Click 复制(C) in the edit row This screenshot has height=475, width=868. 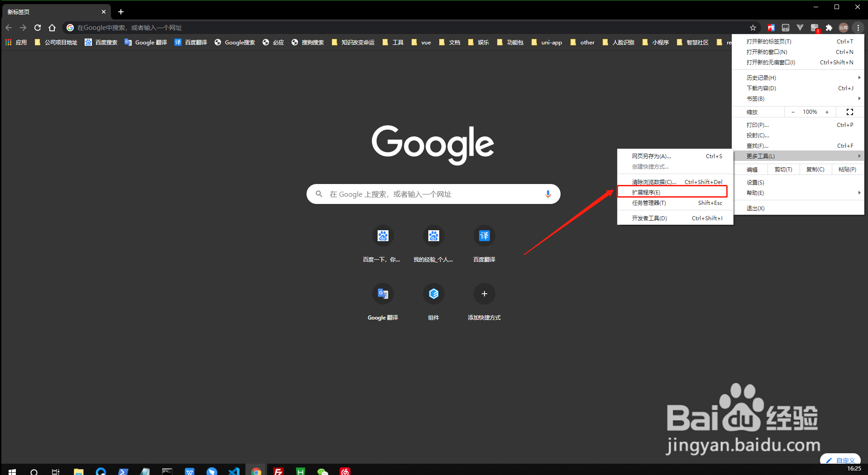click(815, 170)
